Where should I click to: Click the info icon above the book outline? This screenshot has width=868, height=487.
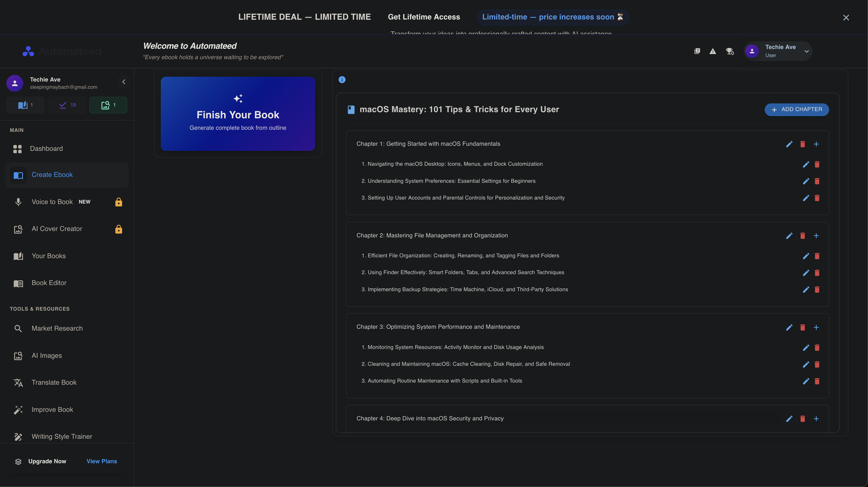(x=342, y=80)
